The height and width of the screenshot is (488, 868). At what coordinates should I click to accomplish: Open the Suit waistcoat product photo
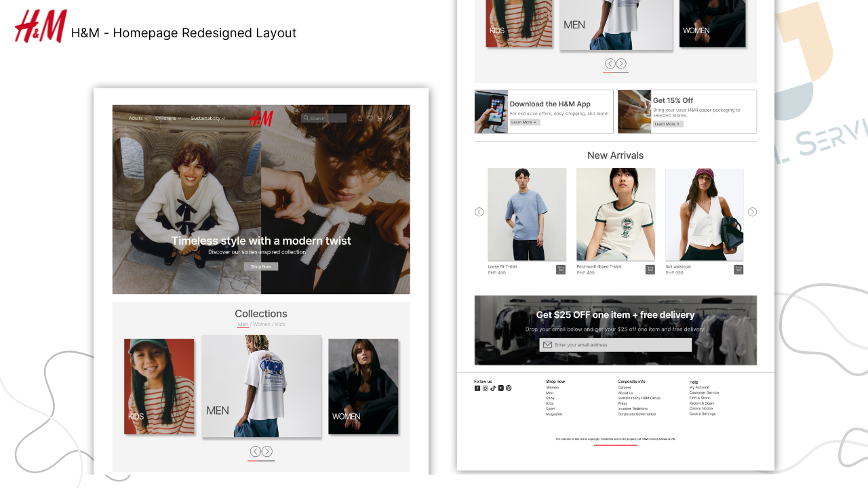tap(705, 214)
